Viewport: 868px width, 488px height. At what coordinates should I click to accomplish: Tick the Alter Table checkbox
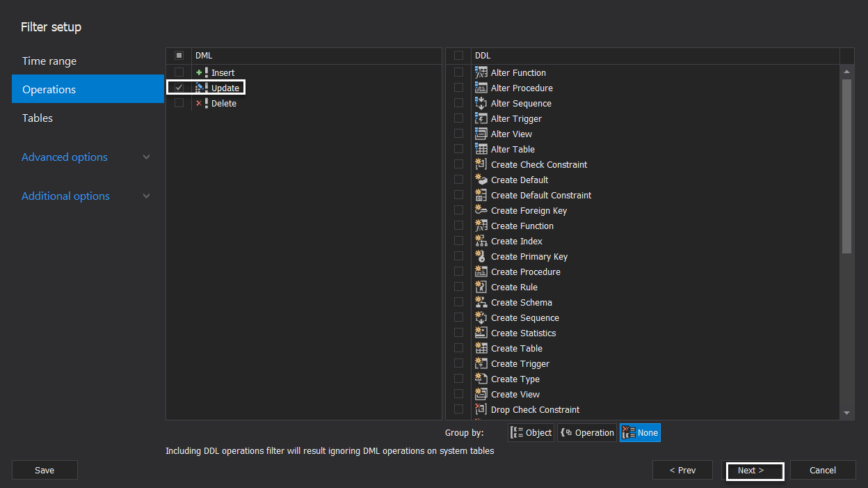tap(458, 149)
